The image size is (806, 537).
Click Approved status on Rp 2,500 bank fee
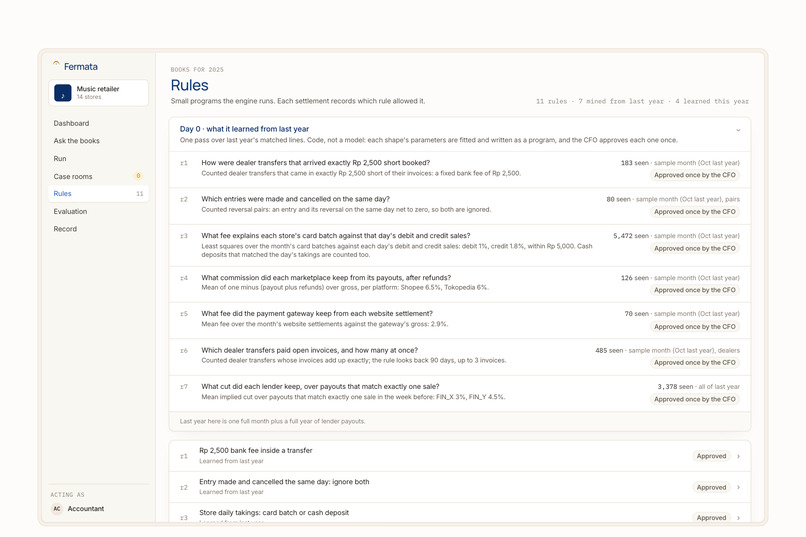click(711, 456)
